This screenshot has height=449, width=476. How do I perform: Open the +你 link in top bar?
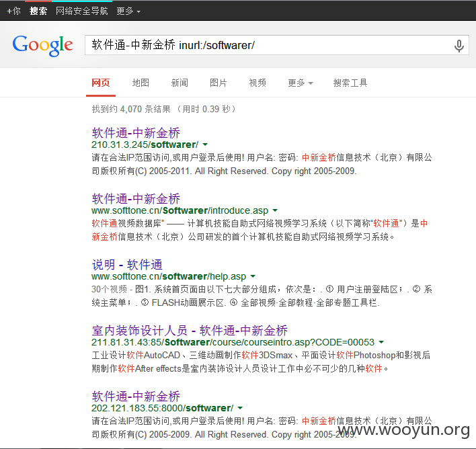point(13,11)
